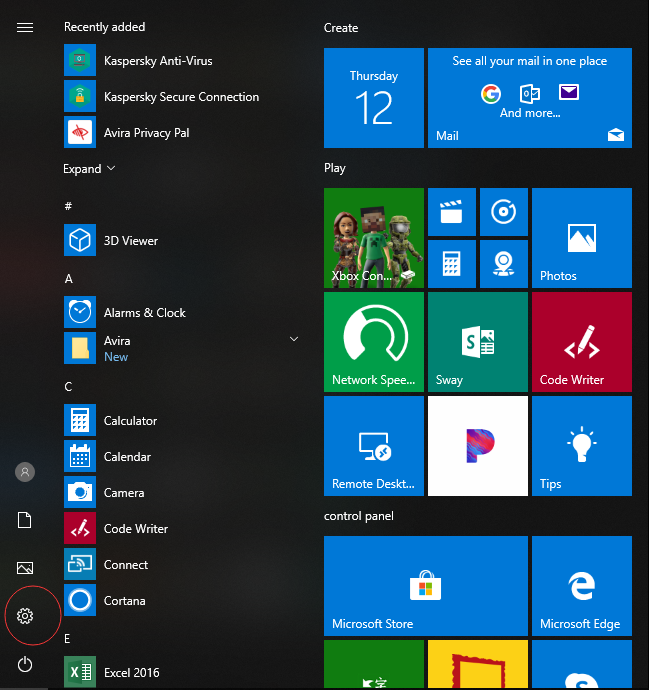Open Microsoft Edge tile
Image resolution: width=649 pixels, height=690 pixels.
[x=582, y=586]
